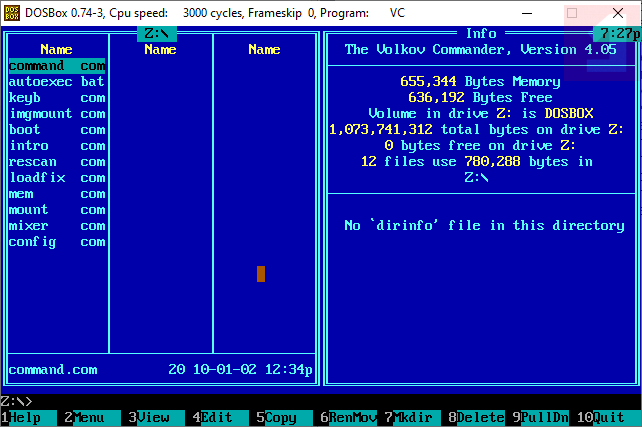Screen dimensions: 642x427
Task: Select intro.com file entry
Action: click(x=57, y=146)
